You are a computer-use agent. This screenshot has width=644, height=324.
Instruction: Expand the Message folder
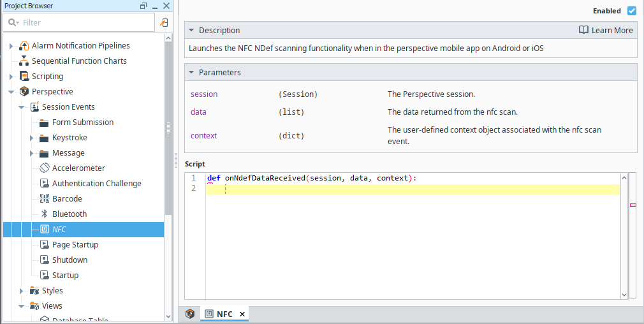pos(32,153)
